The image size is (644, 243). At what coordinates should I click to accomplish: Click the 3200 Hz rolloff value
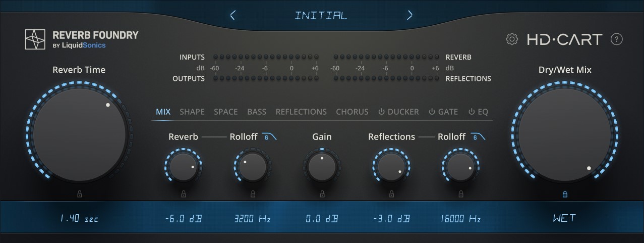pos(253,219)
